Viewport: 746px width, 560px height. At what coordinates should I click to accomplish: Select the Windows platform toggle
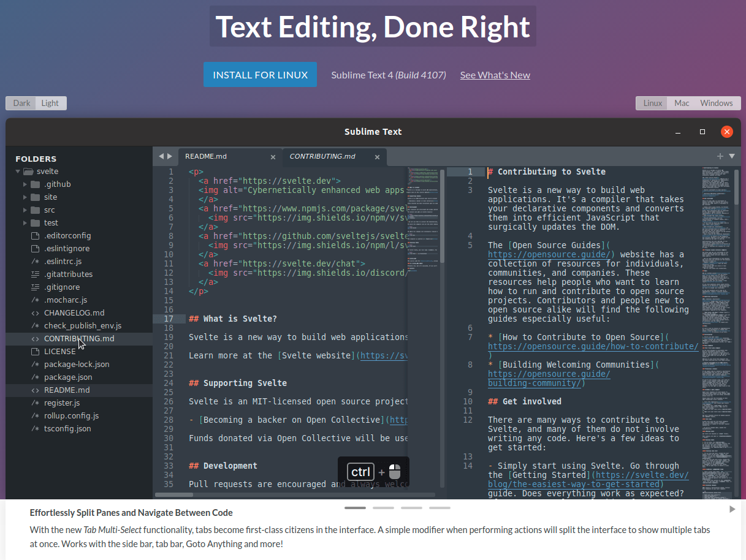click(717, 103)
